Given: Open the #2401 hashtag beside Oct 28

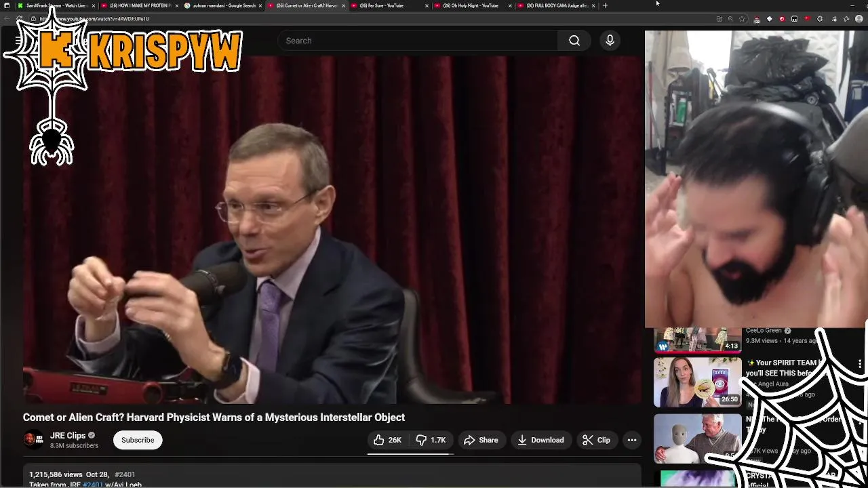Looking at the screenshot, I should tap(125, 474).
